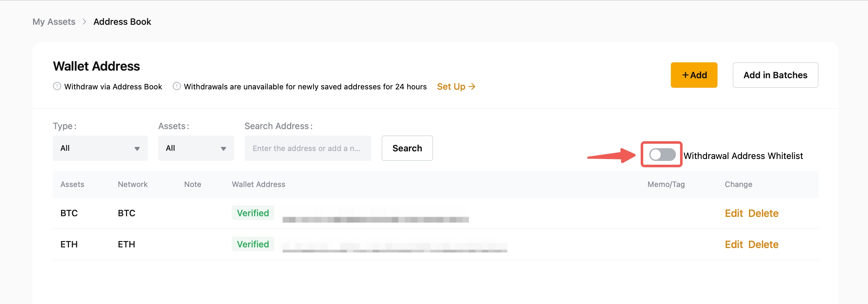Click the breadcrumb chevron after My Assets
Screen dimensions: 868x304
point(84,22)
